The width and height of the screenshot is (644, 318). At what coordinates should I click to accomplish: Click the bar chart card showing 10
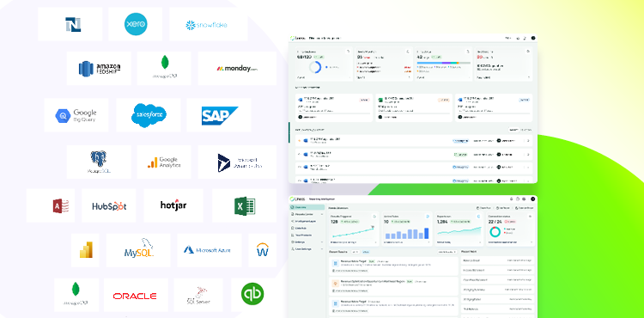(407, 229)
